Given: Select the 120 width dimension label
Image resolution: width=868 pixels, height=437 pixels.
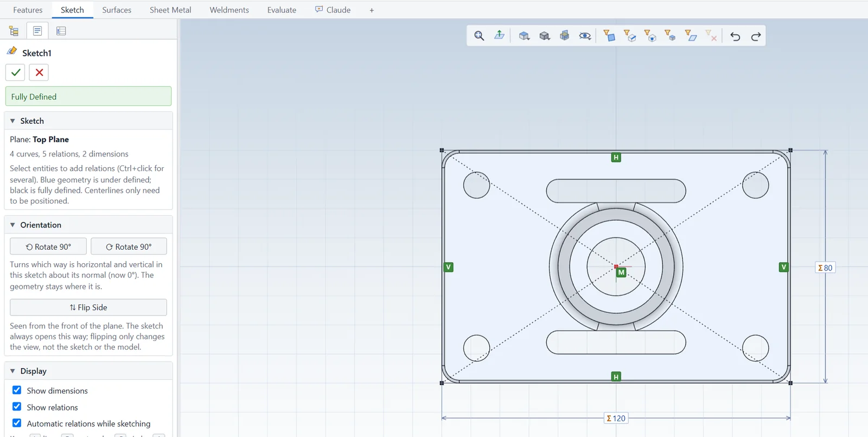Looking at the screenshot, I should pyautogui.click(x=616, y=418).
